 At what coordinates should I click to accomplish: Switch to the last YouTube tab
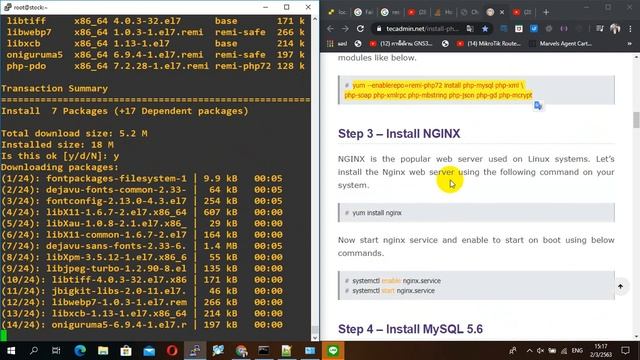(522, 12)
